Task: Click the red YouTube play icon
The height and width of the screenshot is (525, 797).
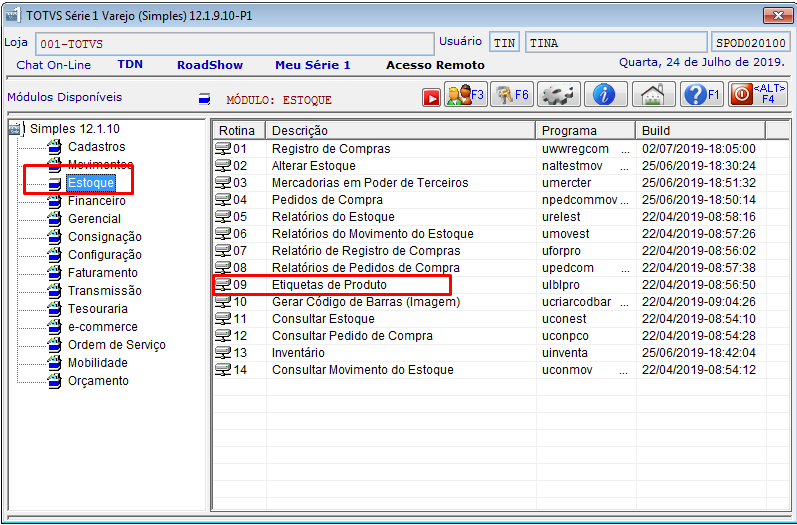Action: [431, 97]
